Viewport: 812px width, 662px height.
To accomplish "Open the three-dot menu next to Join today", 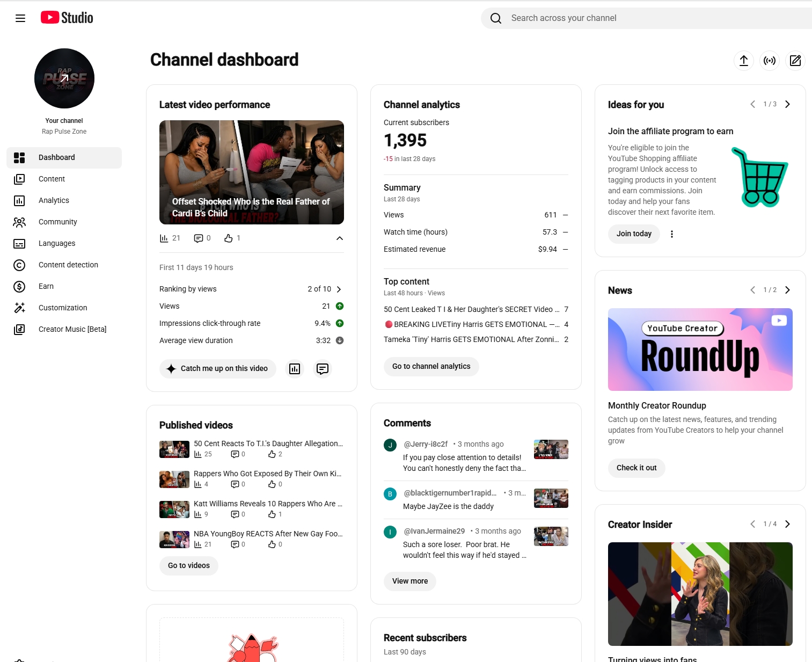I will tap(672, 234).
